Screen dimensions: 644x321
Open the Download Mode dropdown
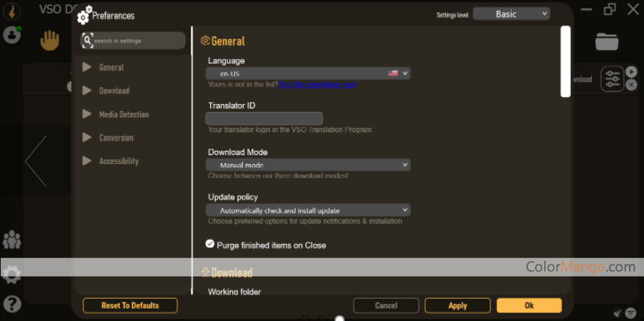click(x=307, y=165)
